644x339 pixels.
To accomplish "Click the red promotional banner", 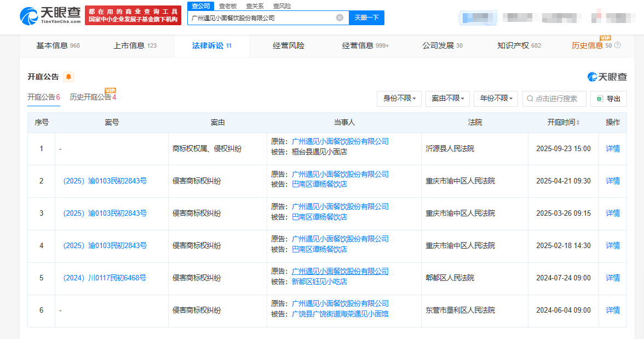I will [133, 16].
